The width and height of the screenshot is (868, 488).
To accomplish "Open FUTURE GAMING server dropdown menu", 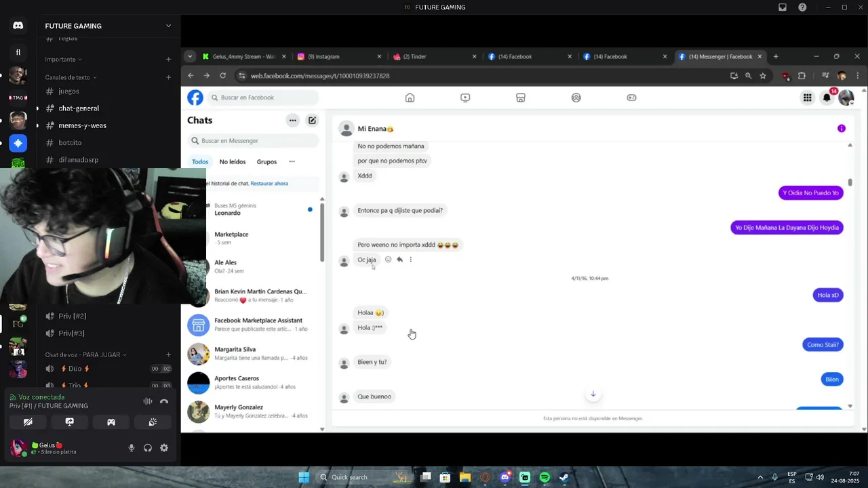I will [x=169, y=26].
